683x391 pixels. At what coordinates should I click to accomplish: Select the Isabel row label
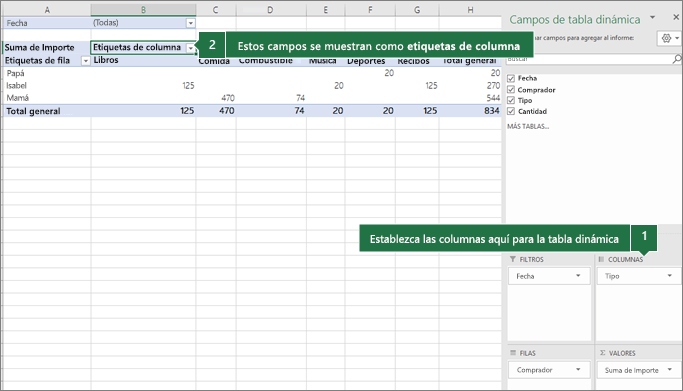point(17,85)
